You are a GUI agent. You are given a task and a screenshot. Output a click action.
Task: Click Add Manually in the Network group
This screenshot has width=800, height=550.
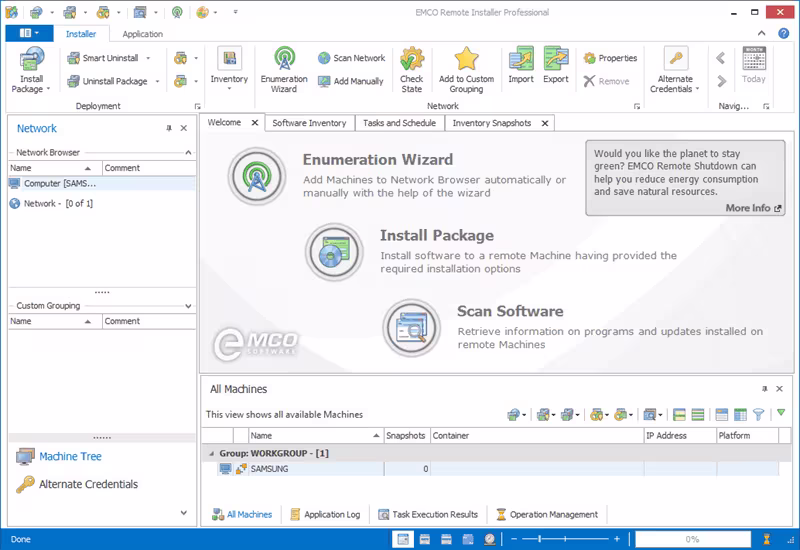pos(351,81)
